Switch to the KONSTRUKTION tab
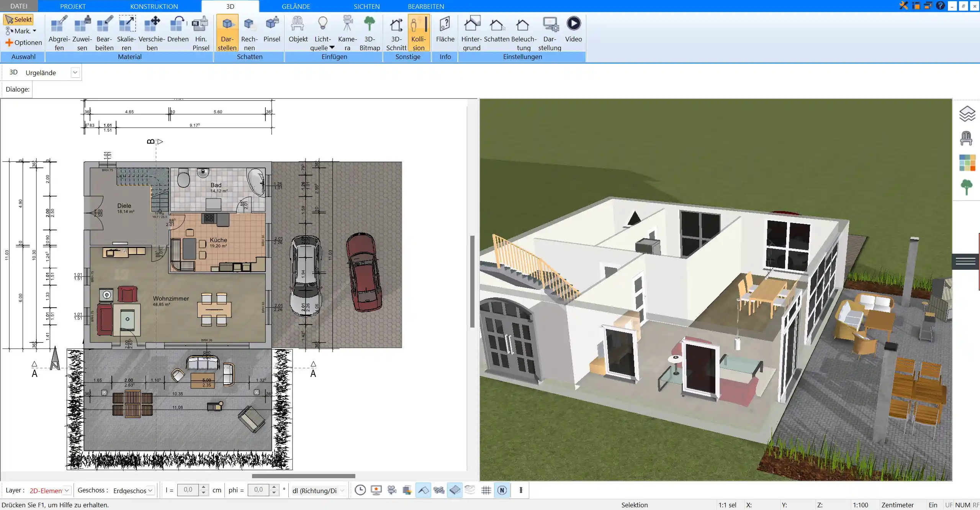Image resolution: width=980 pixels, height=510 pixels. pyautogui.click(x=154, y=7)
